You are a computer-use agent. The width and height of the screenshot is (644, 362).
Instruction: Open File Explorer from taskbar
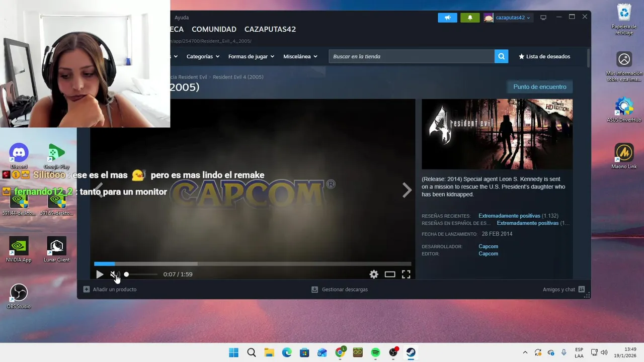(x=269, y=352)
